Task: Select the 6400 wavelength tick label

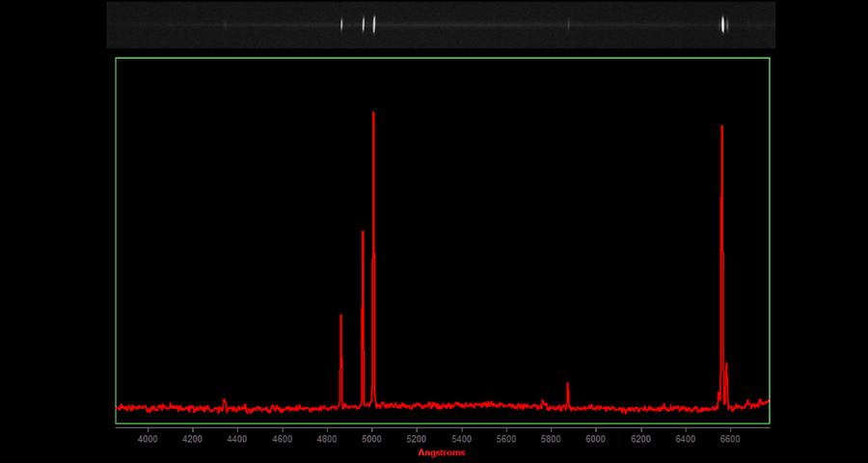Action: point(686,439)
